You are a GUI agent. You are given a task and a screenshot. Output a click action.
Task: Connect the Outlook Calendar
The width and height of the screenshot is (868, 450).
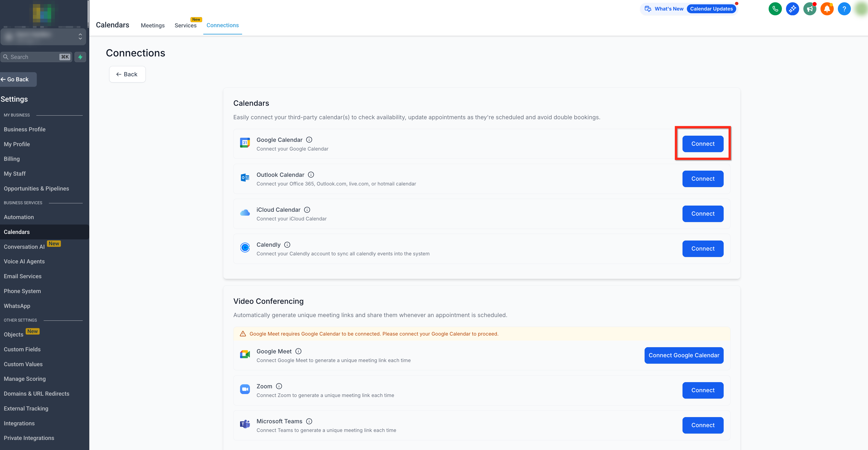pyautogui.click(x=703, y=179)
